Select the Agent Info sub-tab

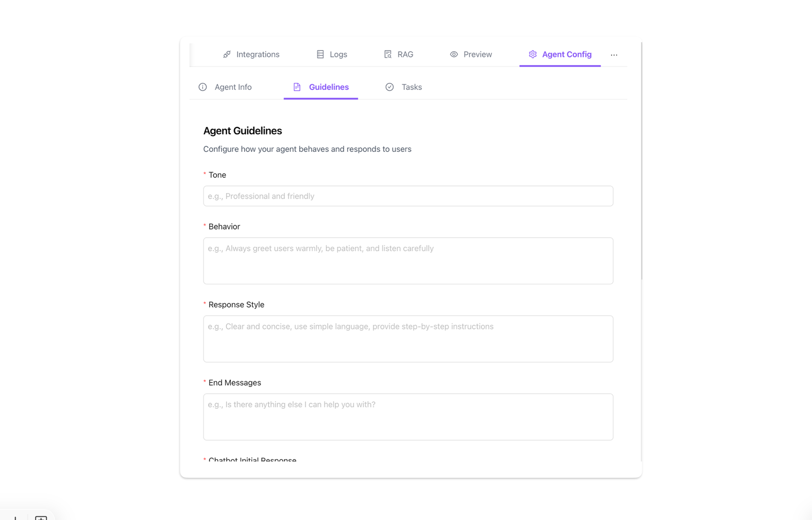point(233,87)
